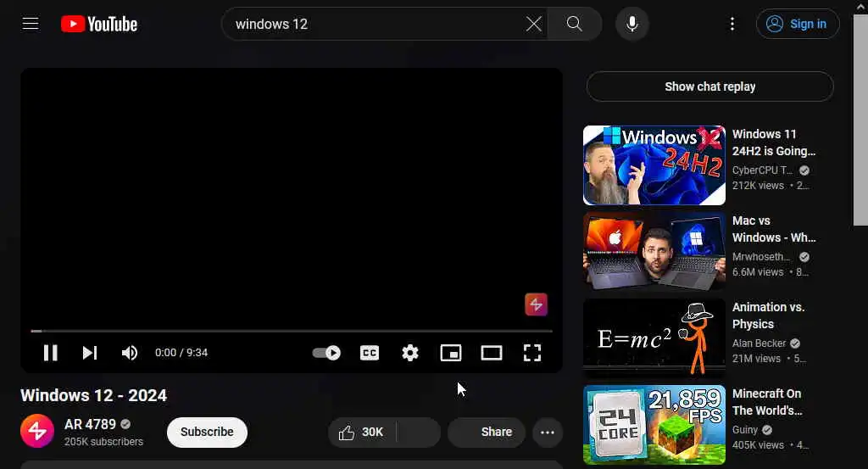Open the three-dot settings menu in header

(732, 24)
